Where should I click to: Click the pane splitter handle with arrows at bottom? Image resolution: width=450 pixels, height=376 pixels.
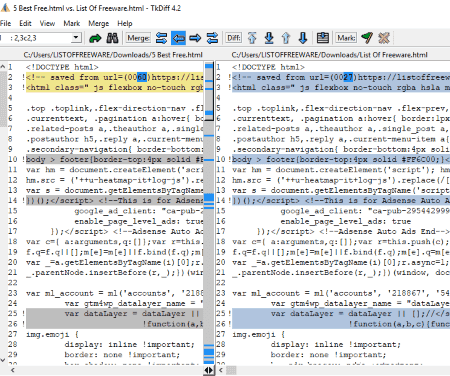(x=209, y=370)
